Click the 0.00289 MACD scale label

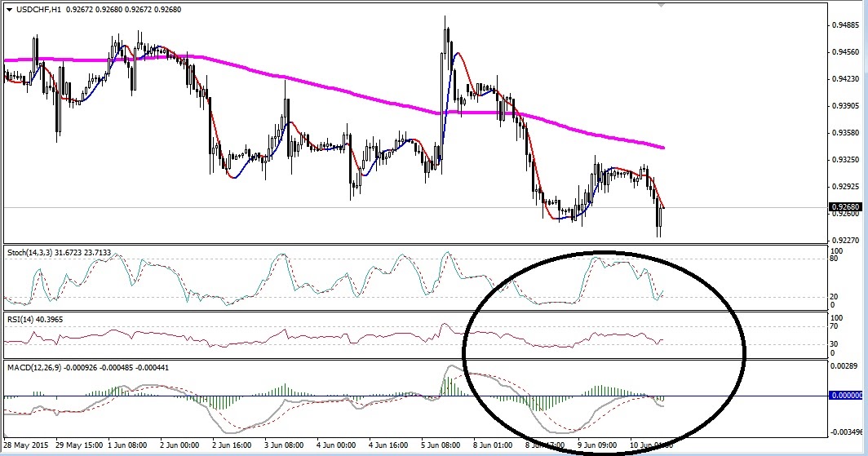845,365
